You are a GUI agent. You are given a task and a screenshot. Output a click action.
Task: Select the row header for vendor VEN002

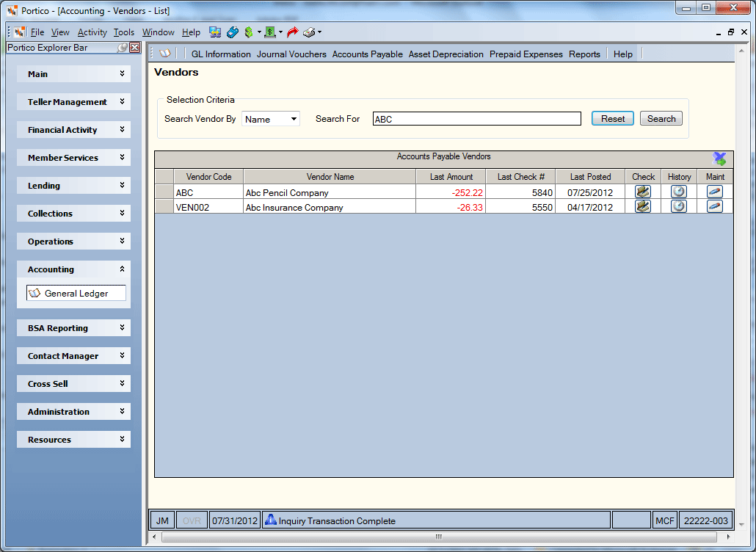[164, 207]
